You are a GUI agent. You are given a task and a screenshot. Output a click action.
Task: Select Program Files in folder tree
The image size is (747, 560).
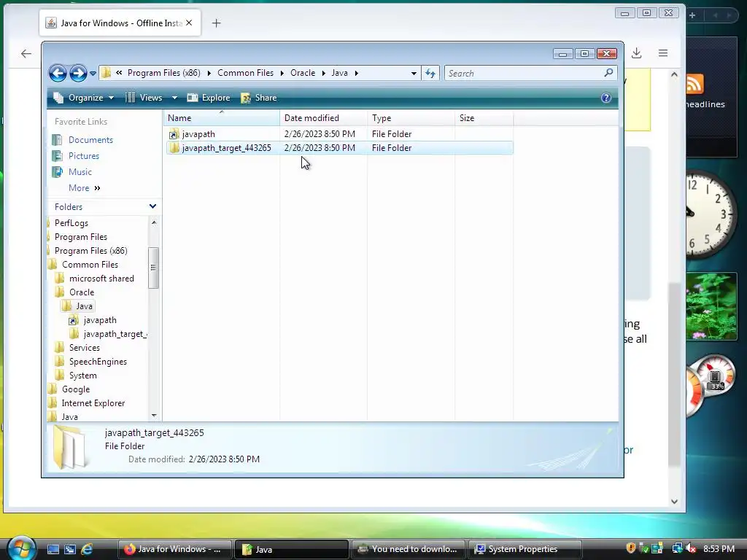tap(80, 237)
